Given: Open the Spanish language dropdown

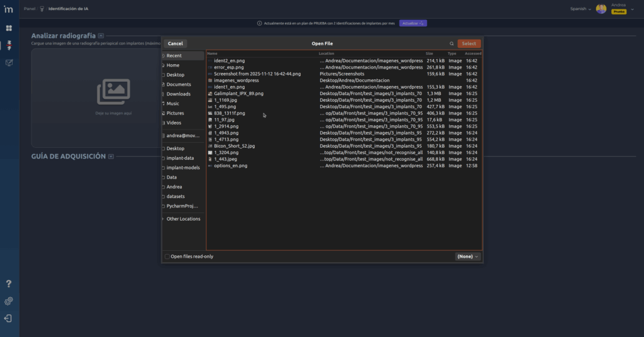Looking at the screenshot, I should pyautogui.click(x=580, y=9).
